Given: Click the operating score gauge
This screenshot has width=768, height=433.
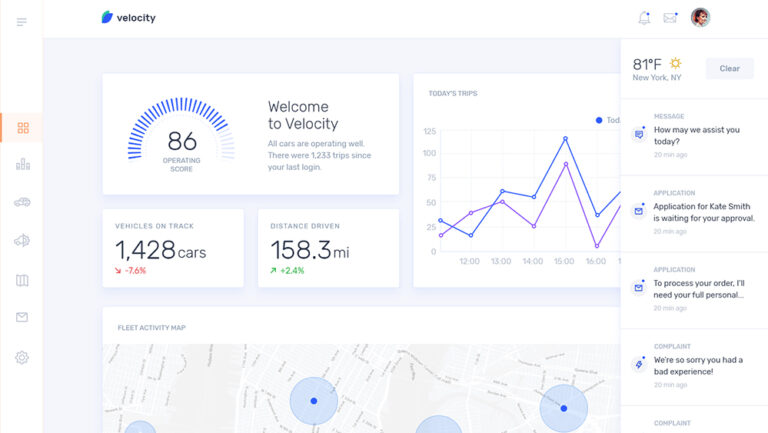Looking at the screenshot, I should click(182, 134).
